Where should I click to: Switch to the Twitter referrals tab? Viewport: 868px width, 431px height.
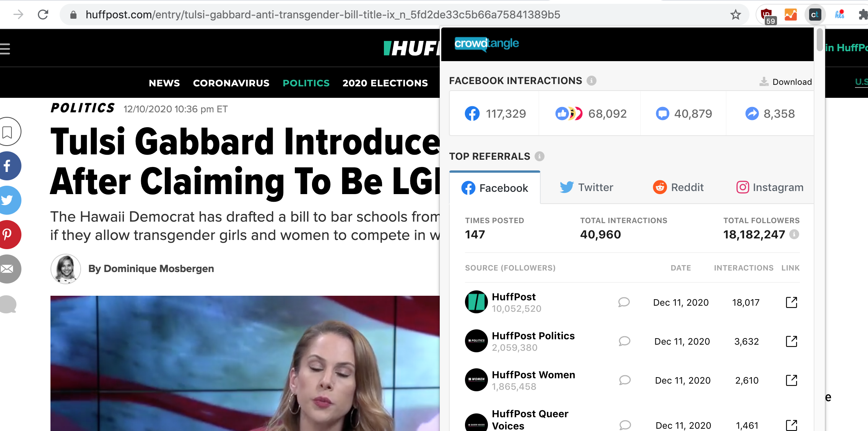[x=587, y=187]
